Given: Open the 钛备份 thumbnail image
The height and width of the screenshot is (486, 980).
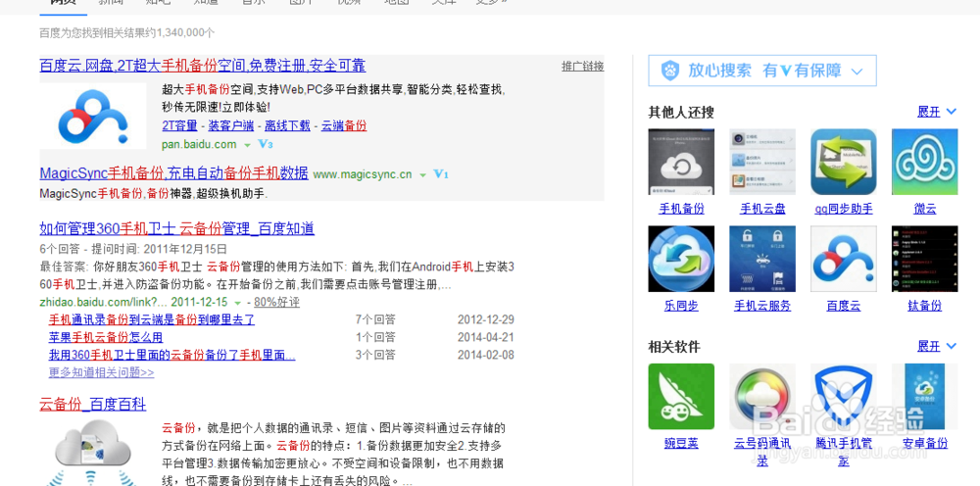Looking at the screenshot, I should 925,259.
